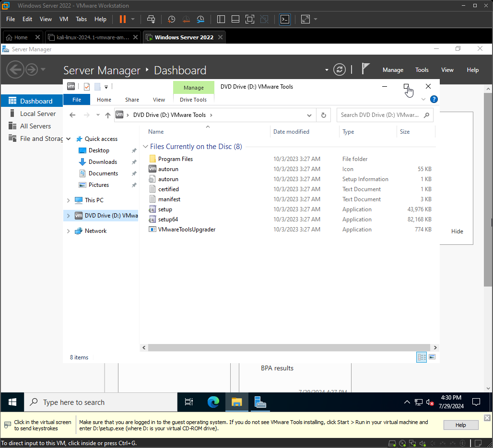Select the Program Files folder

click(x=176, y=159)
